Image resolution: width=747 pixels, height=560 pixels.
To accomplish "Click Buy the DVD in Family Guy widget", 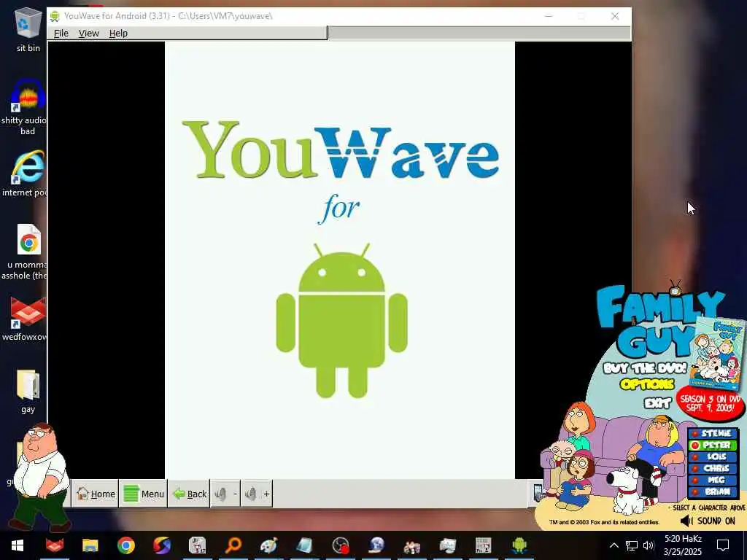I will pyautogui.click(x=645, y=368).
